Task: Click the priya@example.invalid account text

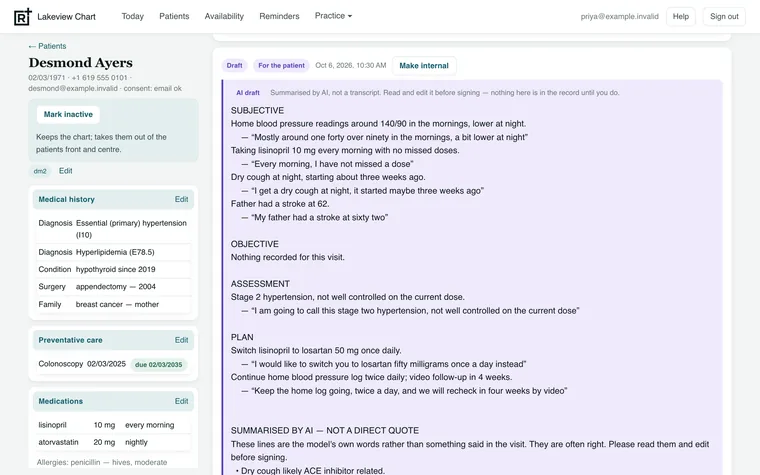Action: pos(619,16)
